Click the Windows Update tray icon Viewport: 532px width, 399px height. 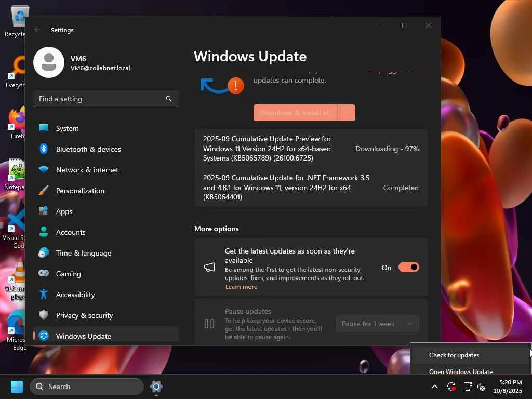451,387
